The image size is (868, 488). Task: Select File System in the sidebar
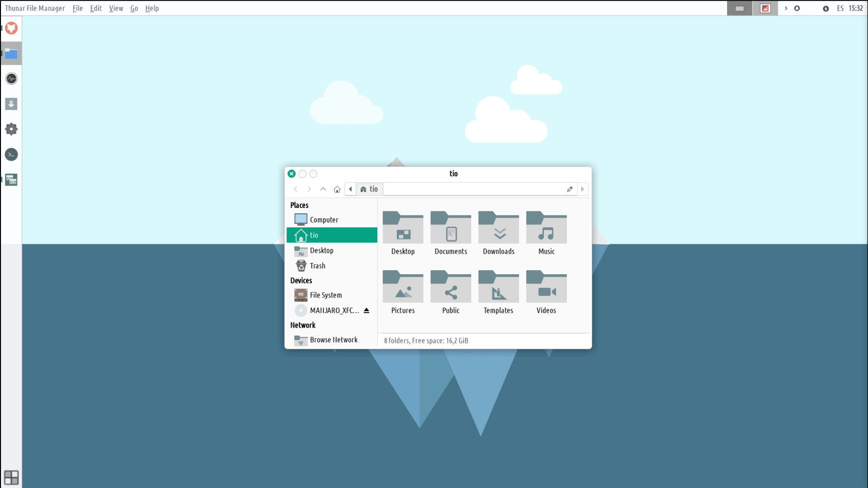[x=326, y=295]
